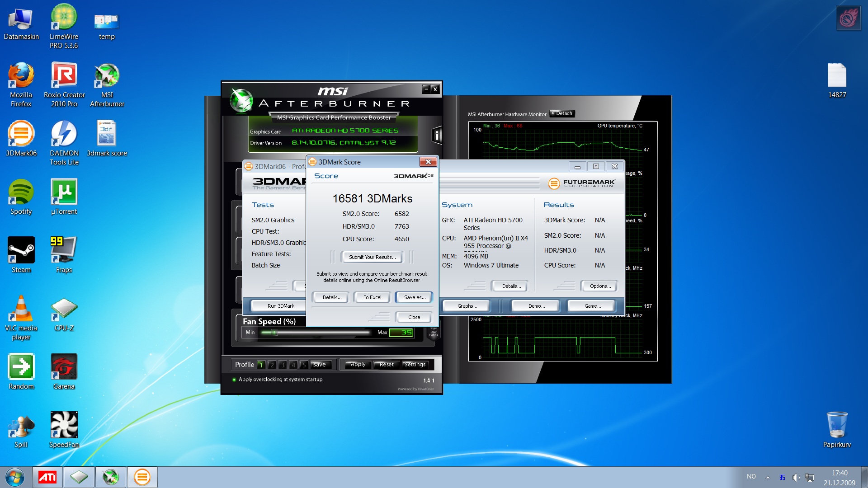Toggle fan speed User Define button
Image resolution: width=868 pixels, height=488 pixels.
(434, 332)
